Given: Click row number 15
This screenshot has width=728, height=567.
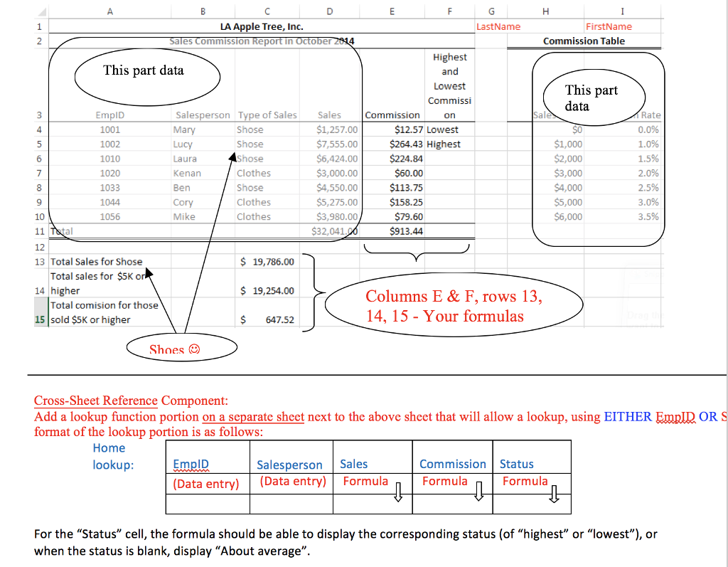Looking at the screenshot, I should tap(39, 319).
